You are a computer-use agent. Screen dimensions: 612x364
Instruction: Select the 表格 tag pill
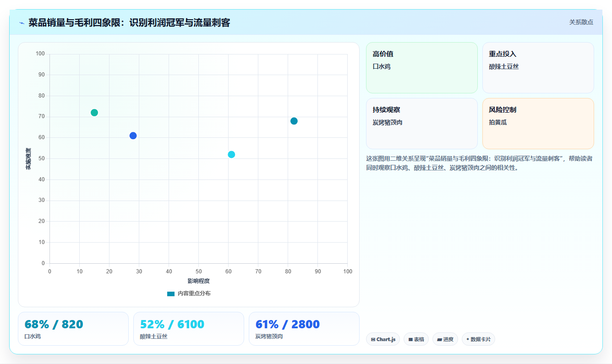[x=416, y=339]
